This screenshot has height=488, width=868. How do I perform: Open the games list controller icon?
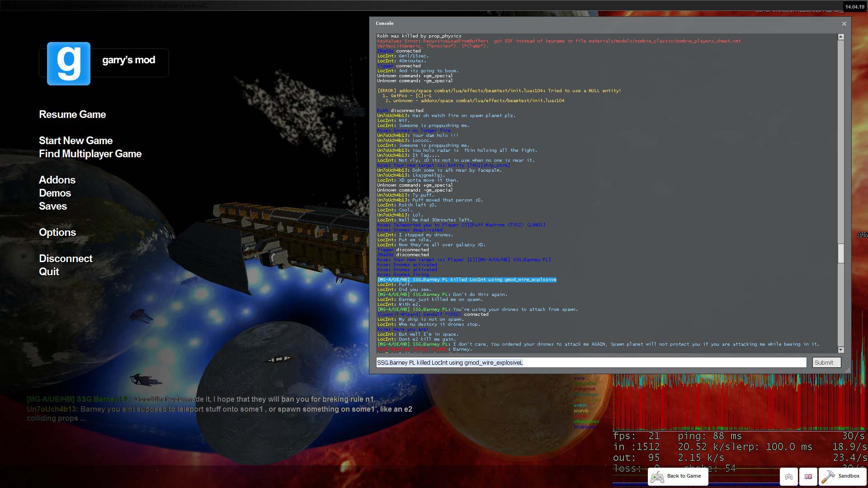point(789,477)
